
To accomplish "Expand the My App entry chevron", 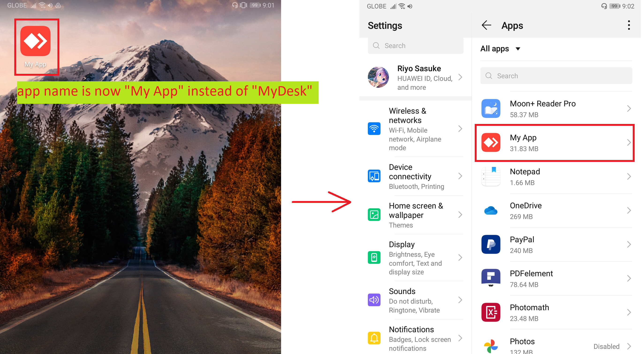I will point(629,143).
